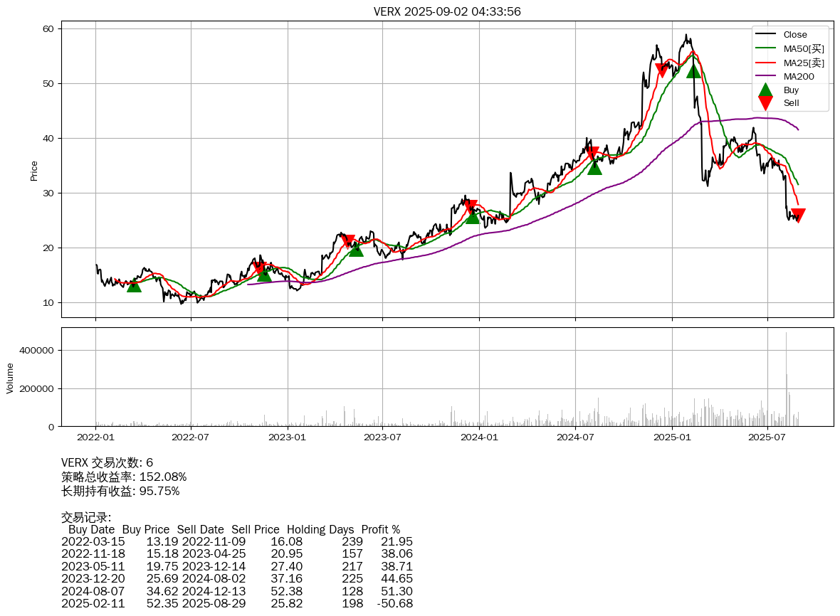Click the red Sell triangle in legend
840x616 pixels.
click(x=765, y=103)
